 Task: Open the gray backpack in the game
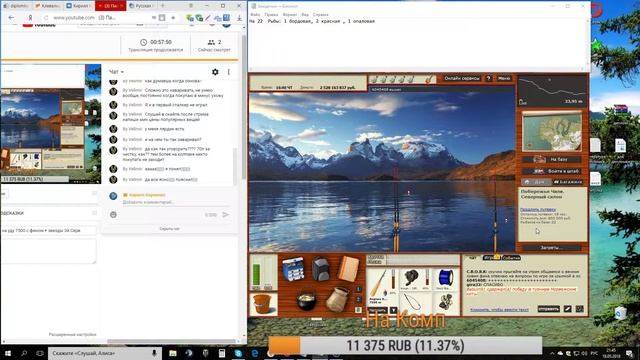pyautogui.click(x=321, y=269)
